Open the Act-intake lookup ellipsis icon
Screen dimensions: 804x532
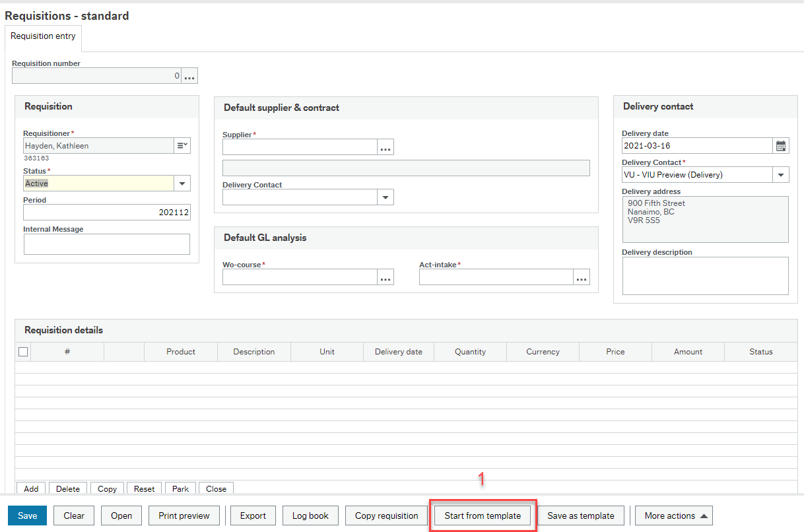point(581,277)
